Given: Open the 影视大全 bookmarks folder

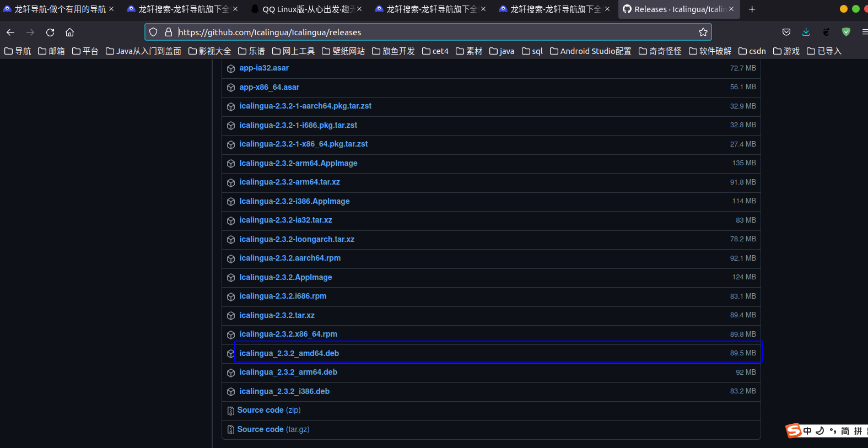Looking at the screenshot, I should tap(209, 51).
